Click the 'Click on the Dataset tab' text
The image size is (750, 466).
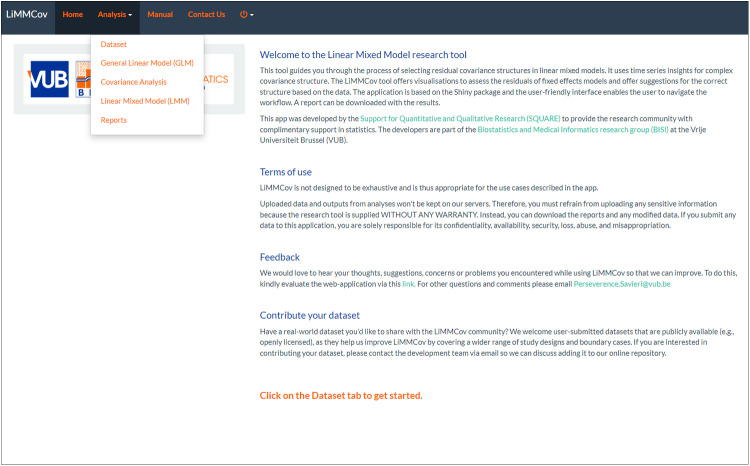click(341, 396)
